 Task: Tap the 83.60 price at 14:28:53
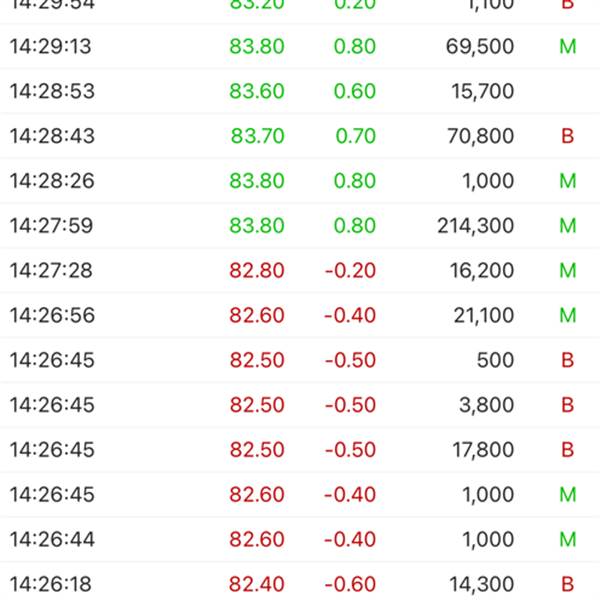pos(257,91)
